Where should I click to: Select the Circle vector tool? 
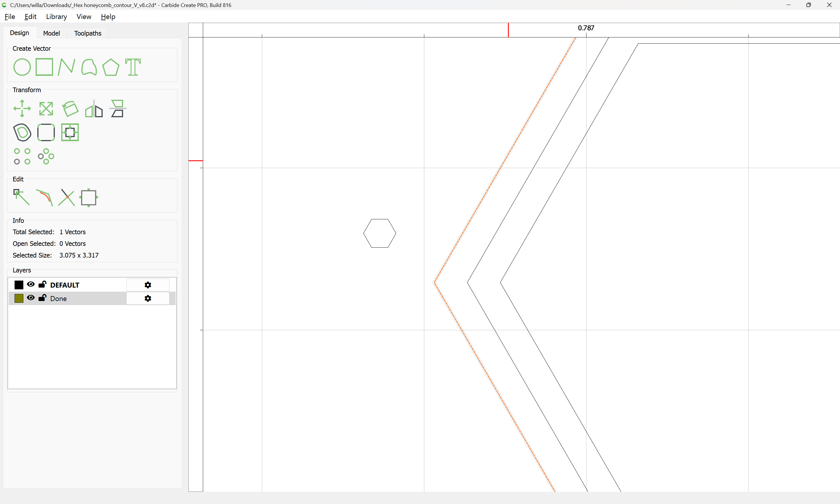(22, 67)
